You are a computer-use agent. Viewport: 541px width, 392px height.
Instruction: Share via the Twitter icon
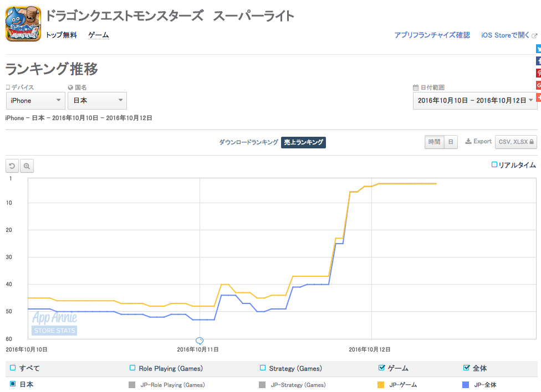click(538, 49)
